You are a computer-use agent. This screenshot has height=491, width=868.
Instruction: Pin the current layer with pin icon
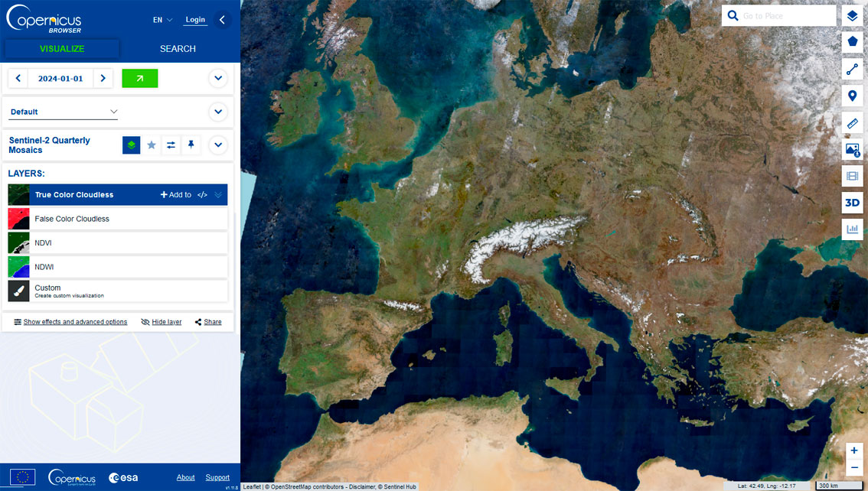(x=191, y=145)
